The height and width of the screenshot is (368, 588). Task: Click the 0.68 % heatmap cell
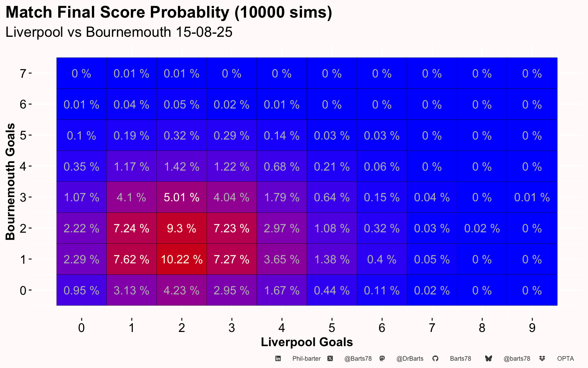pyautogui.click(x=282, y=166)
